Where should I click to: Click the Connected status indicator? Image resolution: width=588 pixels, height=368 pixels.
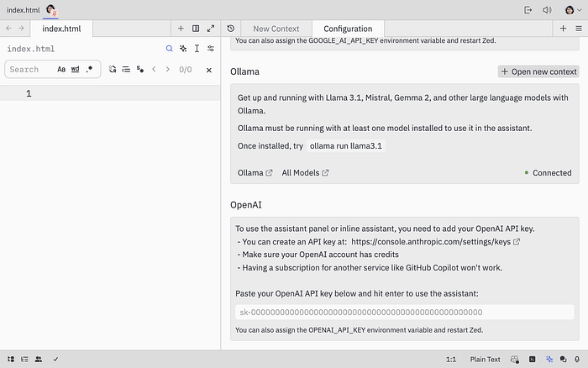coord(548,173)
